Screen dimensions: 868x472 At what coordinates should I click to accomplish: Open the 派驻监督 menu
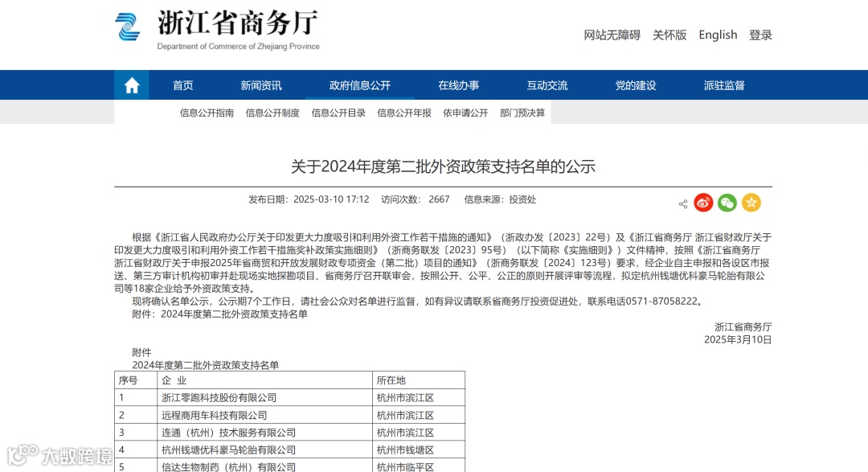click(x=724, y=85)
